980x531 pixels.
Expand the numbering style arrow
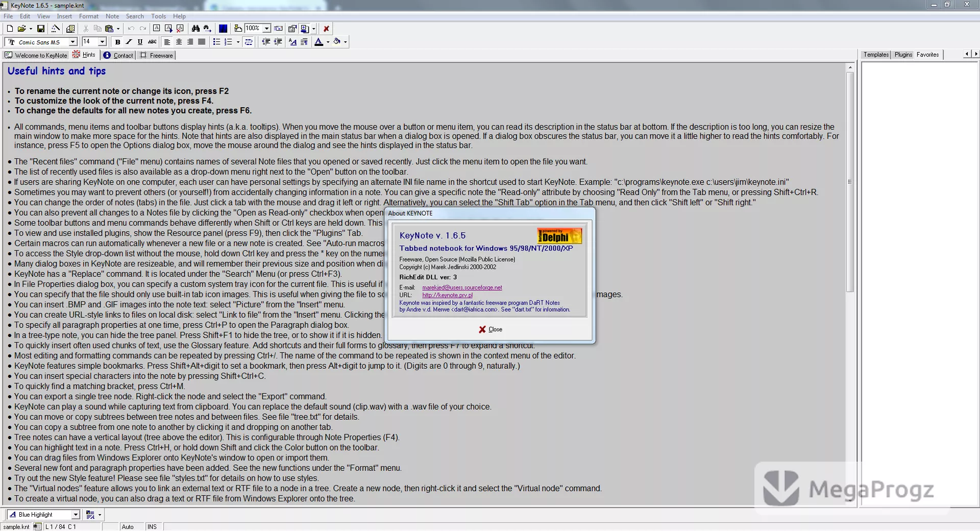coord(238,42)
